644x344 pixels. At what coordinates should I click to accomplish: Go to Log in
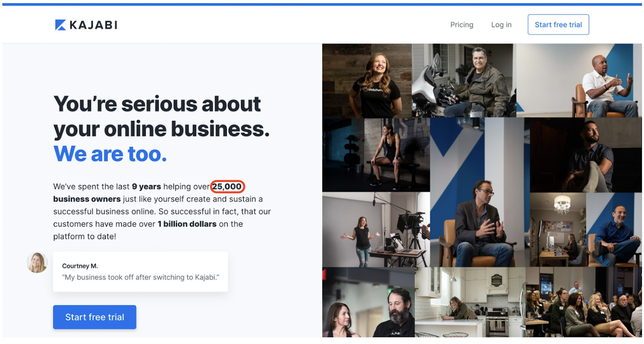[x=501, y=25]
